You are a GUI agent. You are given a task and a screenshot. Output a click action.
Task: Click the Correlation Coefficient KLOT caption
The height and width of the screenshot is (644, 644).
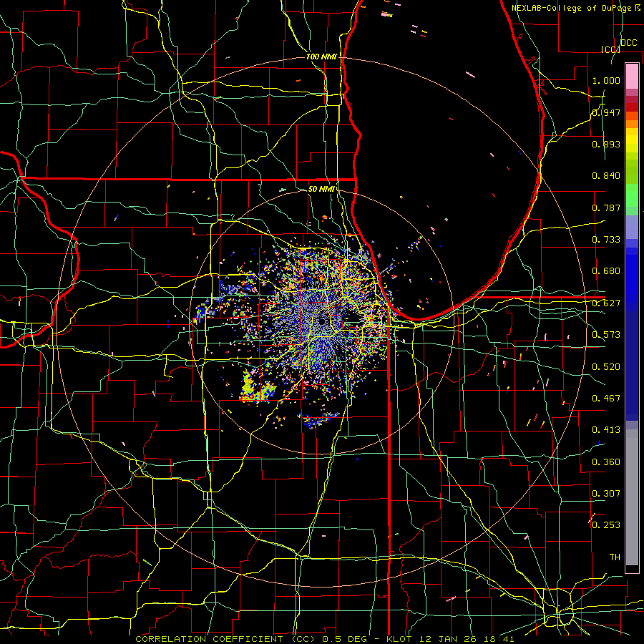(325, 639)
